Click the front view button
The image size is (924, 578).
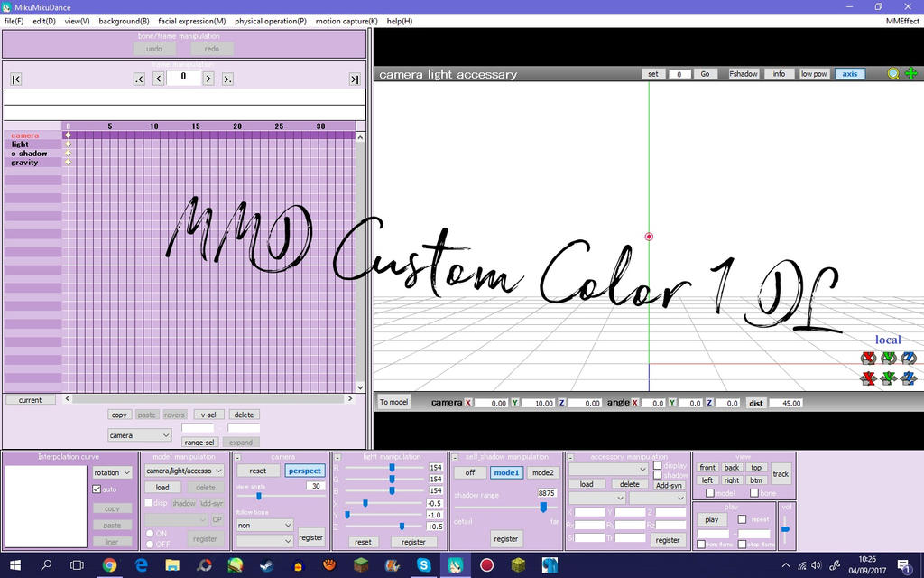(x=707, y=467)
